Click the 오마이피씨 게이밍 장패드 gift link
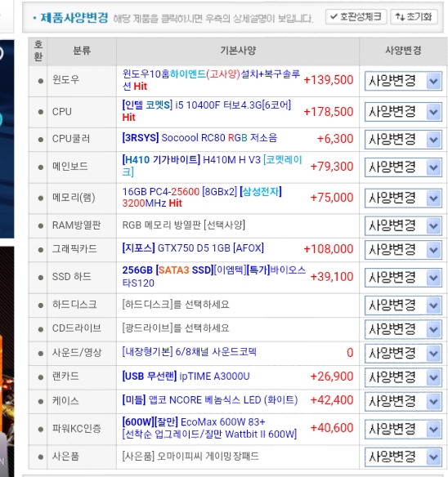 [190, 457]
